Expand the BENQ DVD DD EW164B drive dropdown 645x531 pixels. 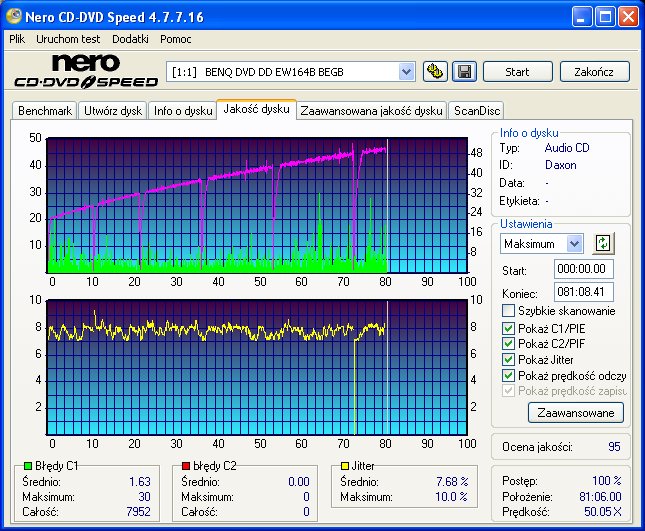(x=406, y=72)
